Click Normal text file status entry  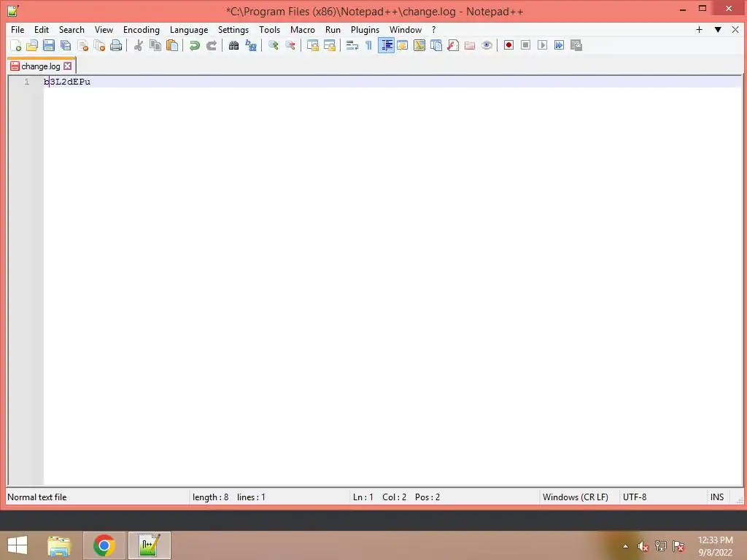[x=37, y=497]
